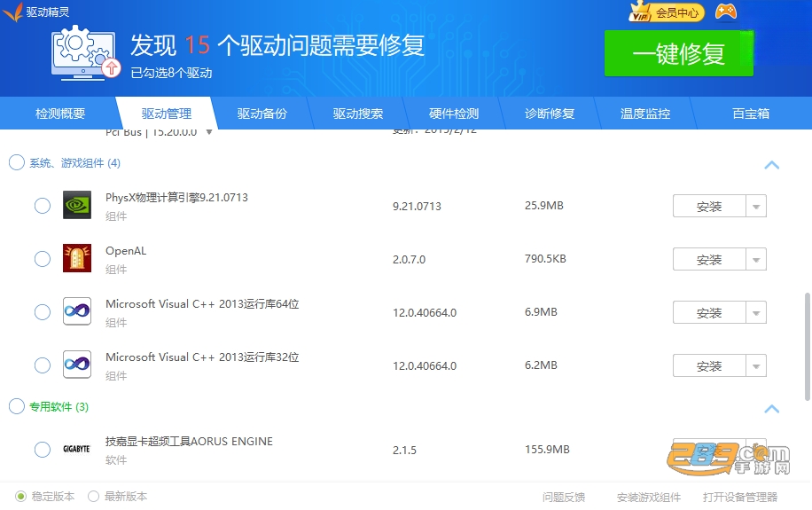The height and width of the screenshot is (510, 812).
Task: Click the 技嘉显卡超频工具AORUS ENGINE name
Action: pos(189,441)
